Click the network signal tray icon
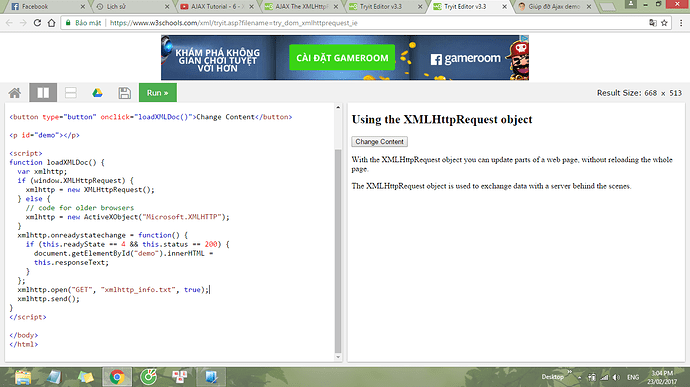 tap(605, 377)
